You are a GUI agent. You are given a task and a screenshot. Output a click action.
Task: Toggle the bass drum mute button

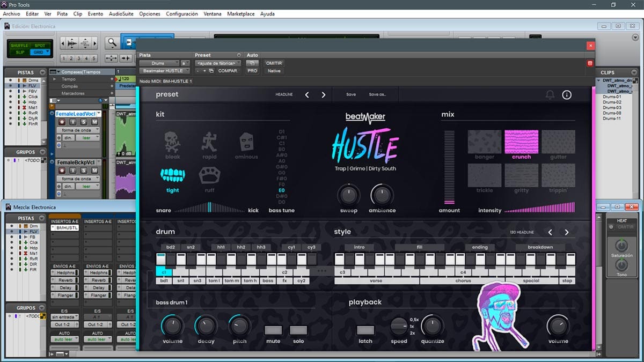click(273, 330)
